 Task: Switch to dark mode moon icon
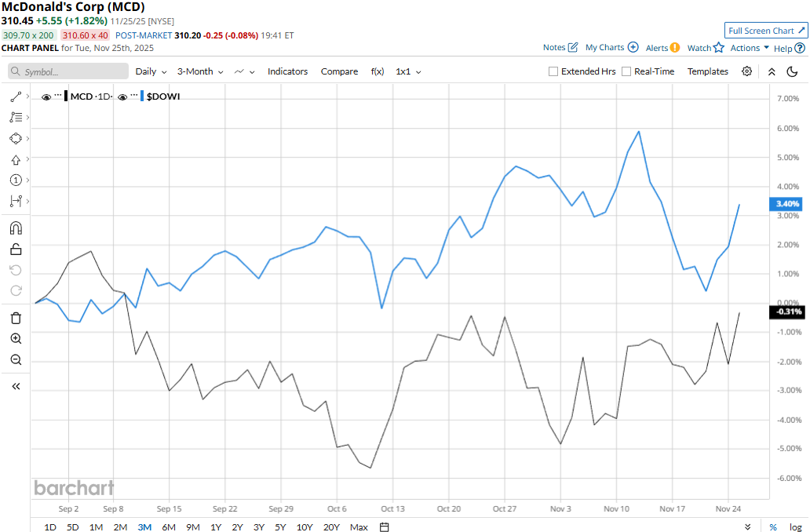[x=792, y=71]
